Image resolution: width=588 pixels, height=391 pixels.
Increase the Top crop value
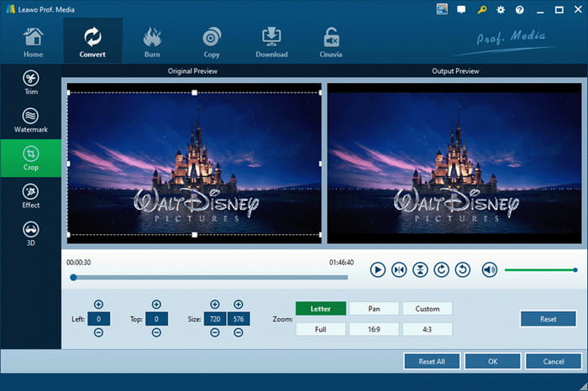point(156,304)
